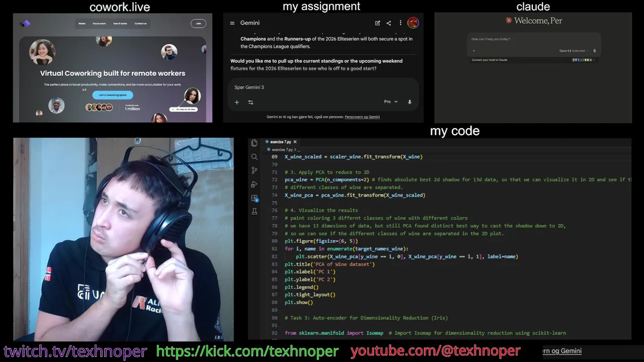Screen dimensions: 644x362
Task: Click the youtube.com/@texhnoper link text
Action: click(436, 351)
